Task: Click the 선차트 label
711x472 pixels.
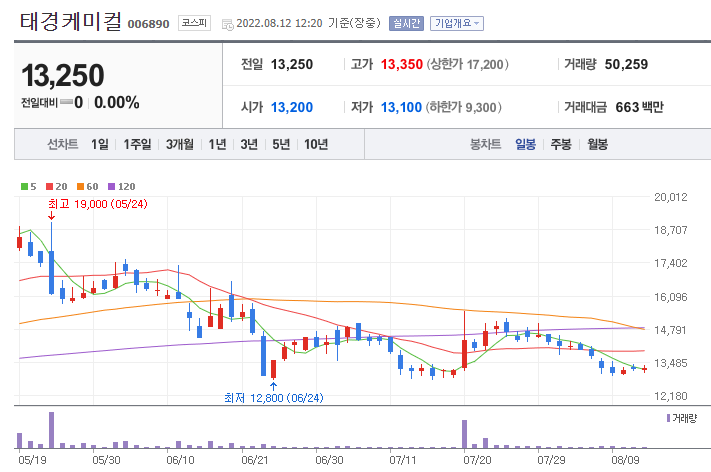Action: click(x=63, y=144)
